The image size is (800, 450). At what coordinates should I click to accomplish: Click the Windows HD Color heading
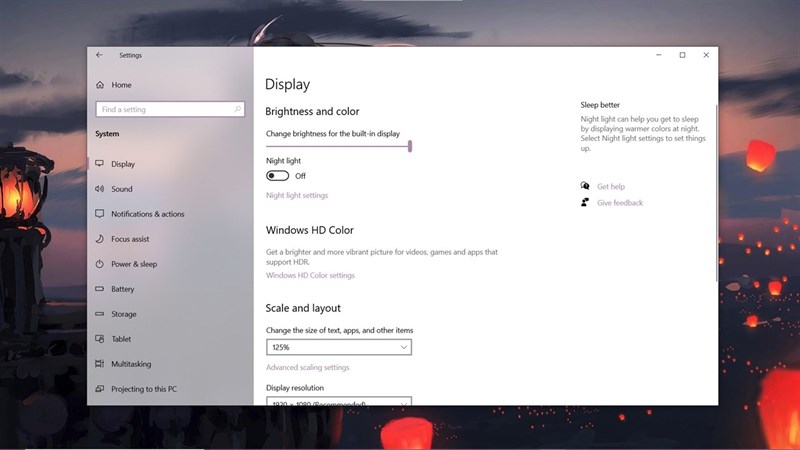(310, 230)
